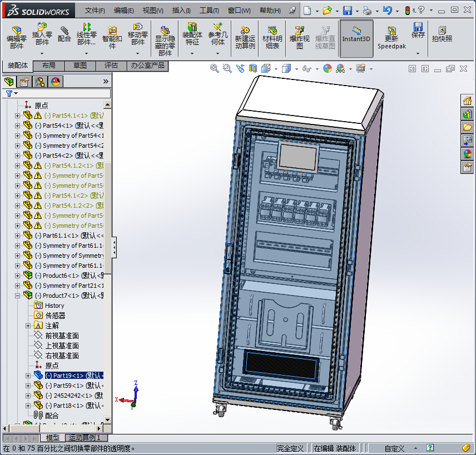Expand the Part19<1> tree node
This screenshot has width=476, height=455.
28,376
